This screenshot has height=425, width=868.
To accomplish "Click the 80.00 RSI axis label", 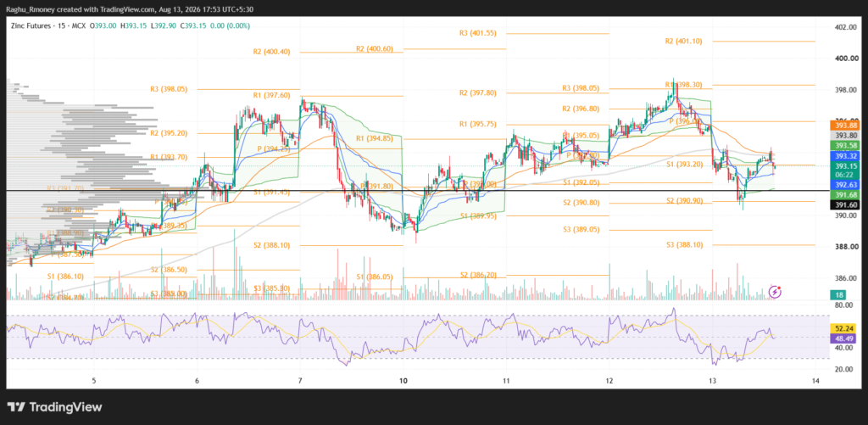I will pos(843,305).
